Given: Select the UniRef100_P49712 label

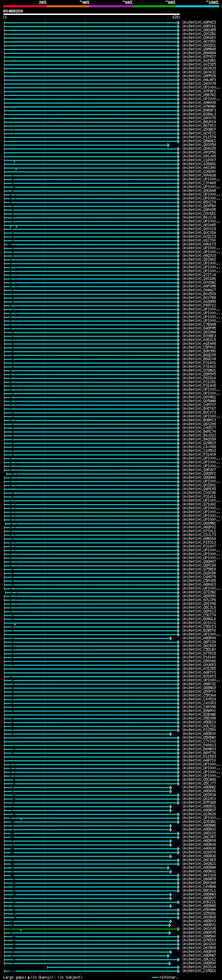Looking at the screenshot, I should coord(199,306).
